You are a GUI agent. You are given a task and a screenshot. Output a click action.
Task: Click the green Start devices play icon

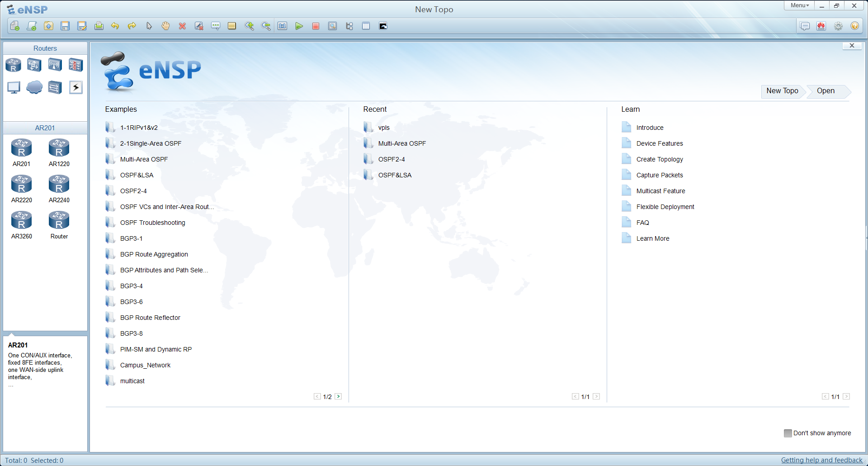point(299,26)
